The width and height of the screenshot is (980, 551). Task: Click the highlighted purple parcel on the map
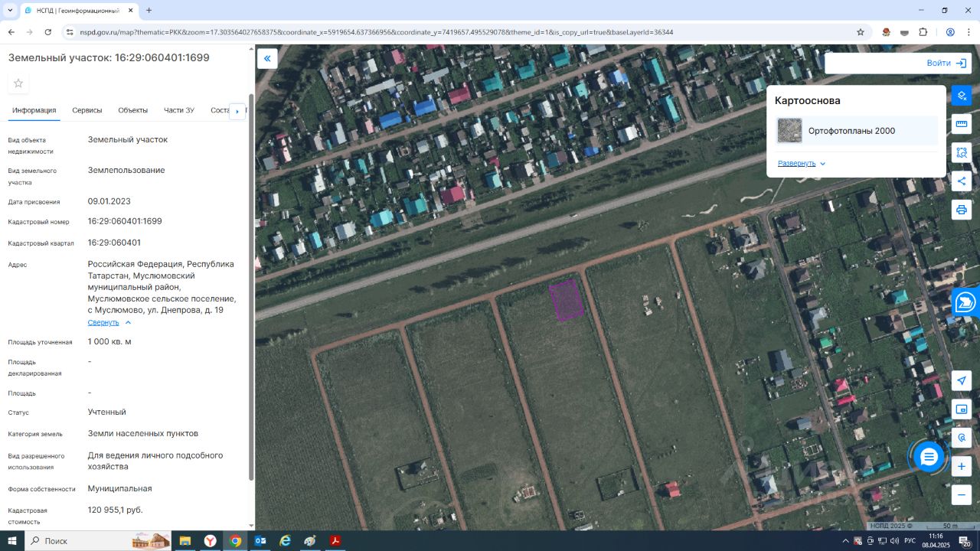(x=567, y=300)
